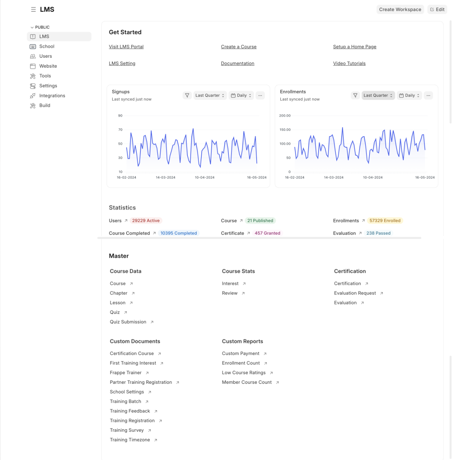Click the 29229 Active users badge
The width and height of the screenshot is (476, 460).
tap(146, 221)
